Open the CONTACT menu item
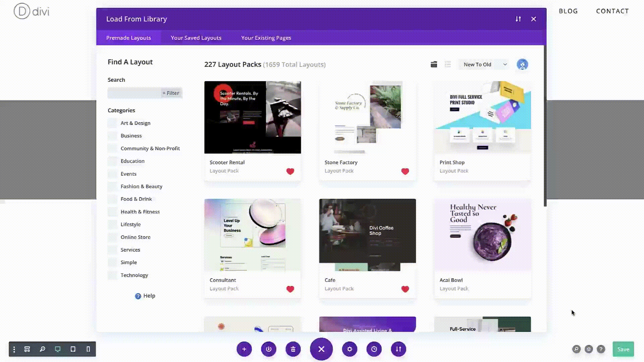The image size is (644, 362). click(612, 11)
